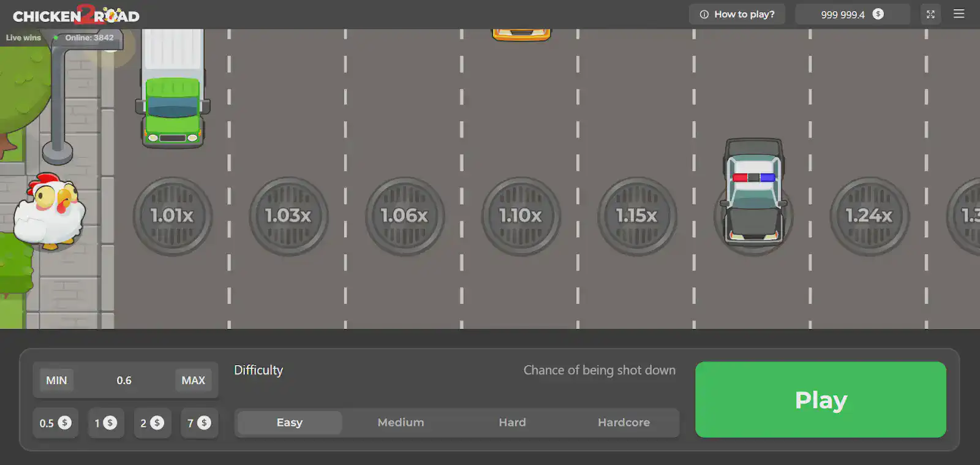The width and height of the screenshot is (980, 465).
Task: Open the How to play? guide
Action: (x=737, y=14)
